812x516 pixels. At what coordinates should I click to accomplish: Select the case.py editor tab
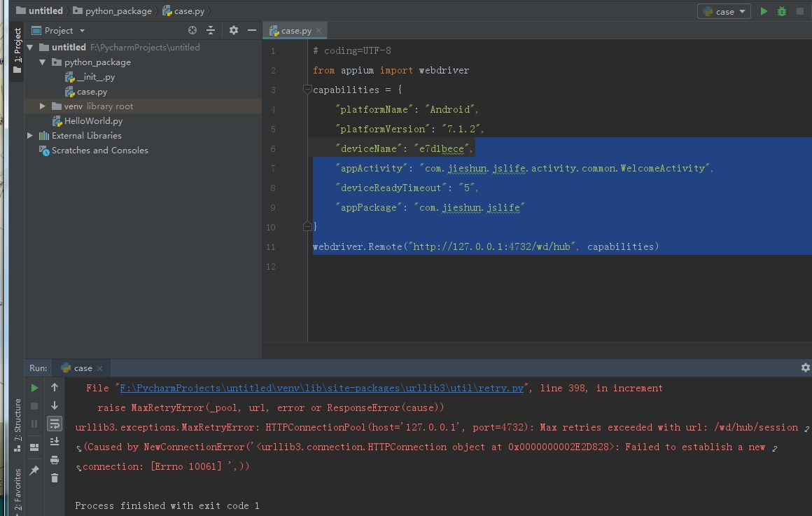(x=295, y=31)
